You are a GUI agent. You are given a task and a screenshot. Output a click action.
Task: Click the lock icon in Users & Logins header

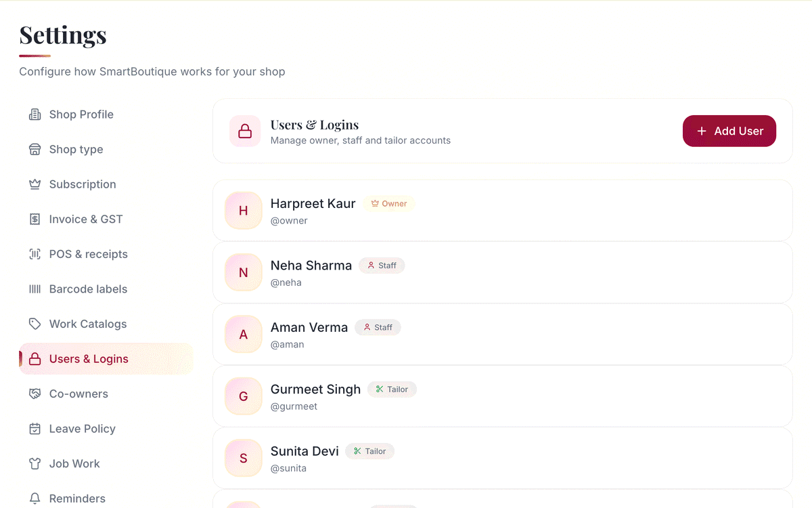tap(245, 131)
